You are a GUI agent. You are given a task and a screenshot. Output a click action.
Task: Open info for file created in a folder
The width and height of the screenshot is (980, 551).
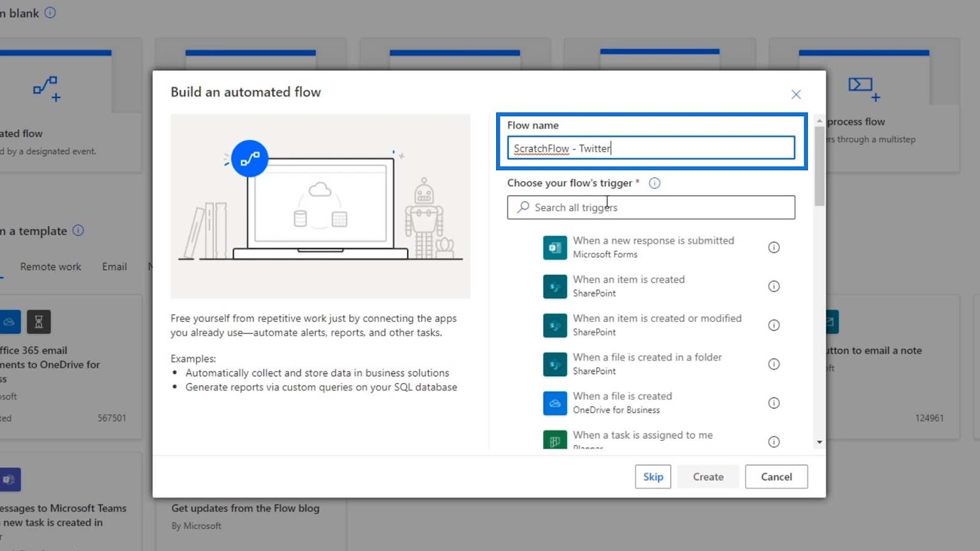tap(774, 364)
